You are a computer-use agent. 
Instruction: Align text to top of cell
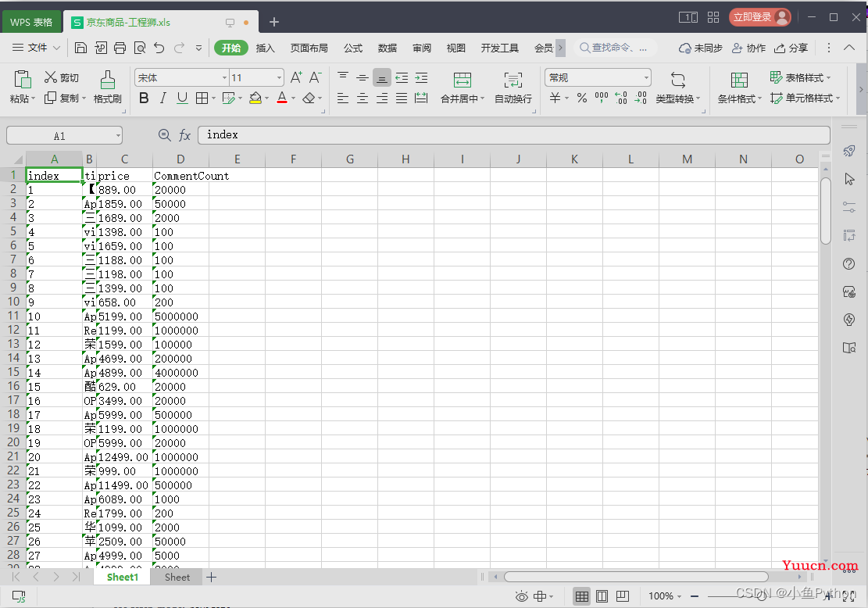pyautogui.click(x=343, y=77)
